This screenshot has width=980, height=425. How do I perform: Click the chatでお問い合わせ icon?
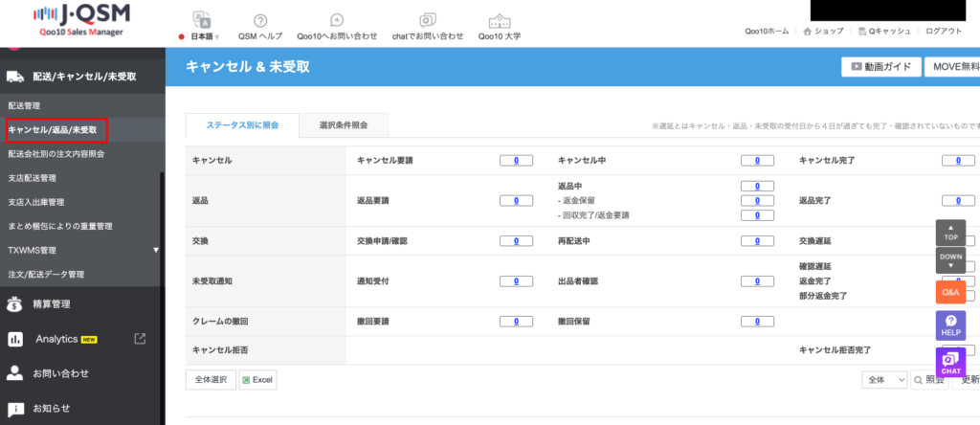click(x=428, y=20)
